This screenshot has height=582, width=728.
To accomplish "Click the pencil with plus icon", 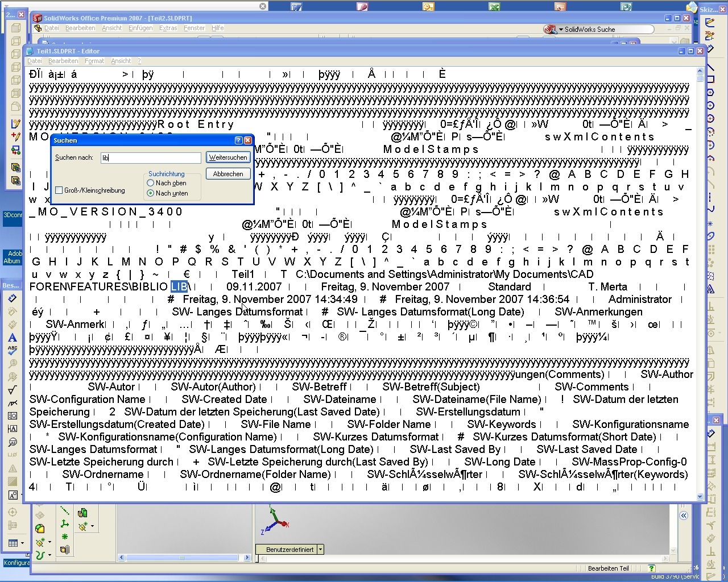I will pyautogui.click(x=16, y=136).
